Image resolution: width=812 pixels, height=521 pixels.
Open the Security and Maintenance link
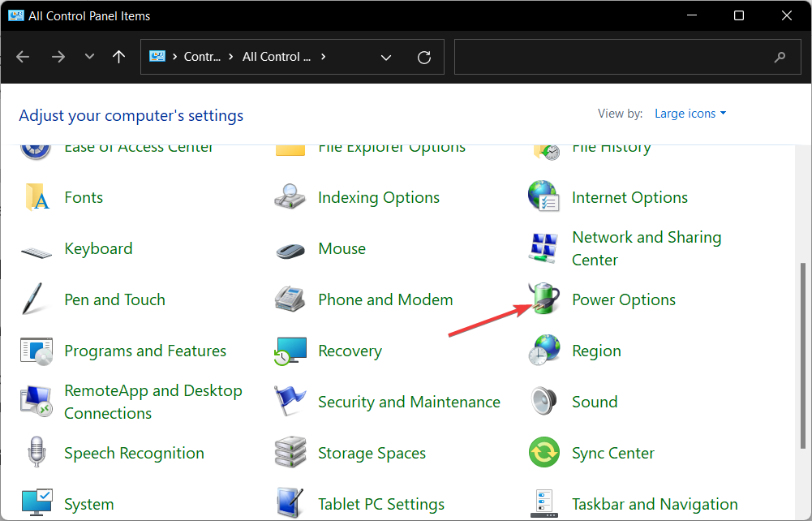[409, 402]
